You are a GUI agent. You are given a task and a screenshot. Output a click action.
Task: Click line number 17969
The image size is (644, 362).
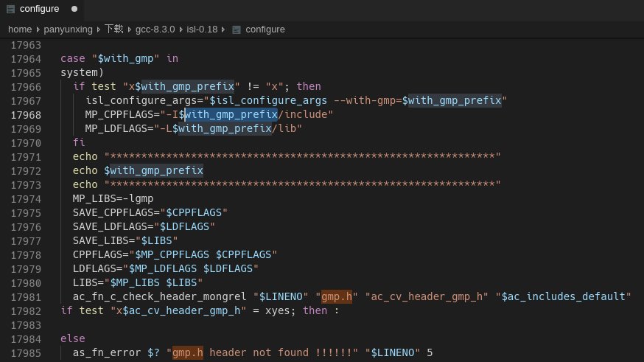(26, 129)
